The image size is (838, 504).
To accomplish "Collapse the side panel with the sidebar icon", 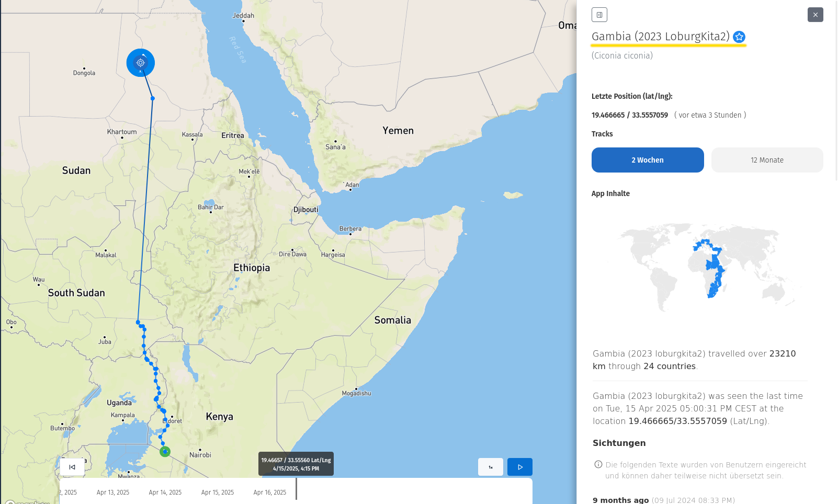I will coord(599,15).
